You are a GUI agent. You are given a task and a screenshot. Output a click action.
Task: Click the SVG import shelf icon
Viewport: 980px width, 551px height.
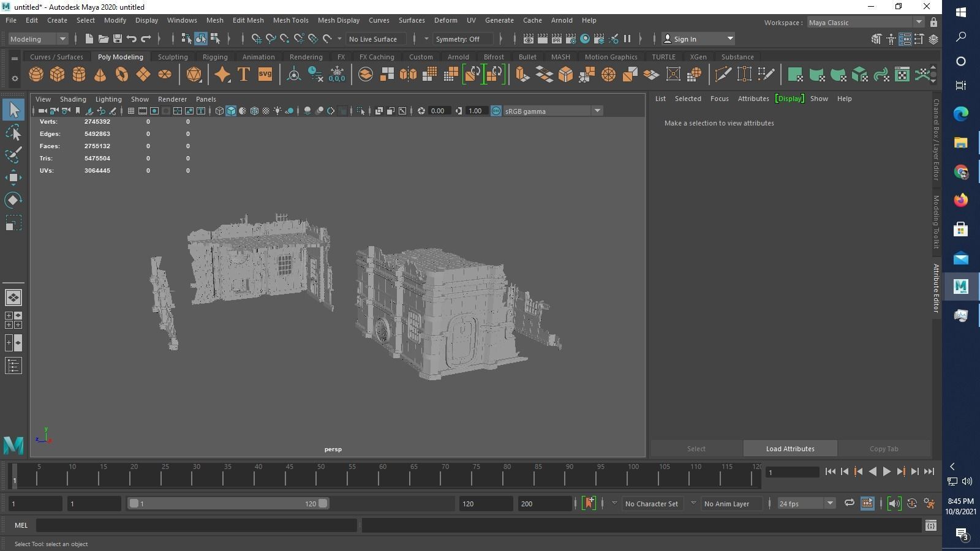pyautogui.click(x=265, y=75)
